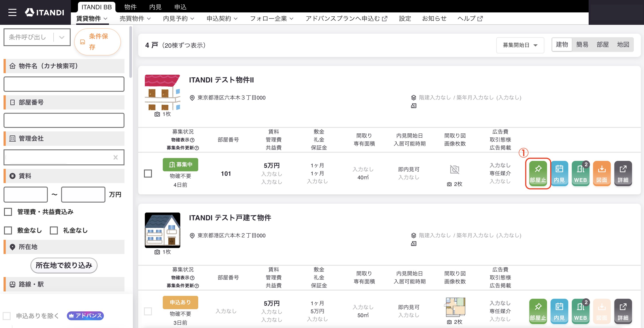Expand 申込契約 menu

point(222,19)
